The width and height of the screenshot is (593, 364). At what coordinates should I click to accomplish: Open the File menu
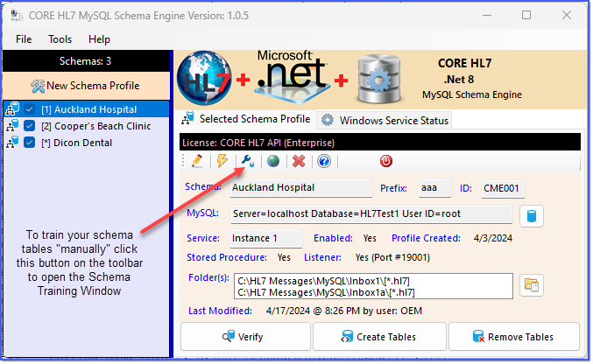[x=24, y=39]
